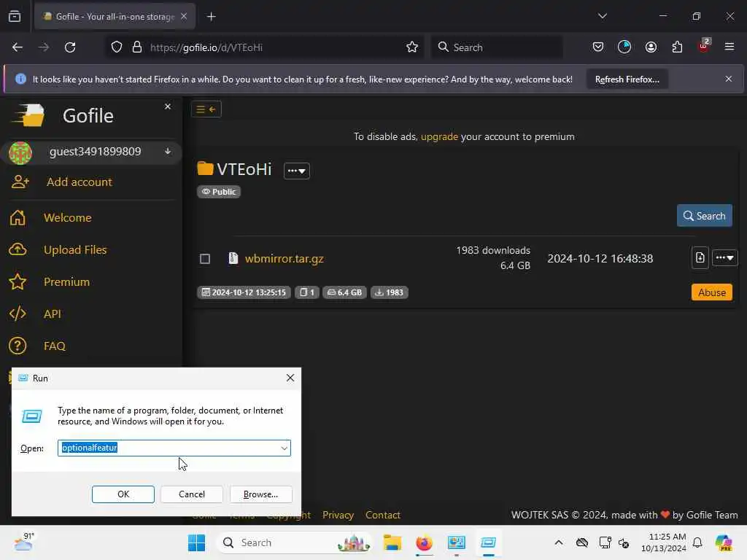This screenshot has width=747, height=560.
Task: Click the browser address bar URL
Action: point(206,47)
